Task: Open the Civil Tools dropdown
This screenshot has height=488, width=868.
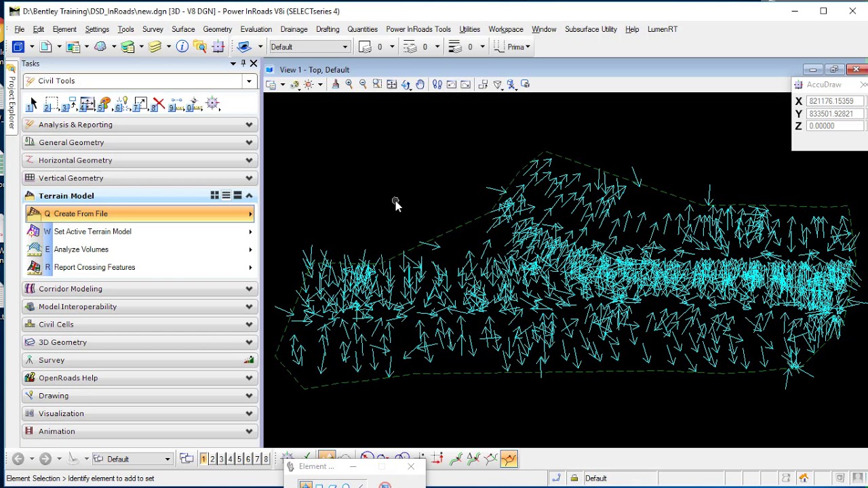Action: tap(249, 81)
